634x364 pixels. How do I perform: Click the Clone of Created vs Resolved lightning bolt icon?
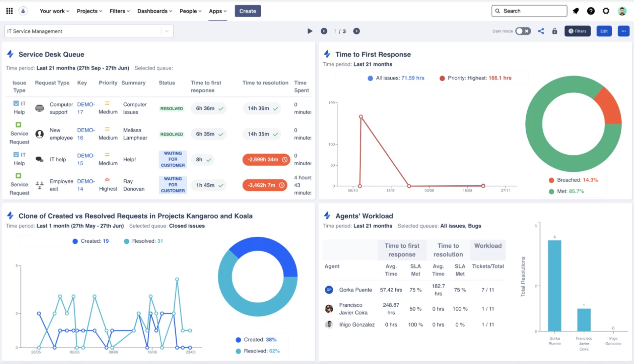tap(10, 215)
